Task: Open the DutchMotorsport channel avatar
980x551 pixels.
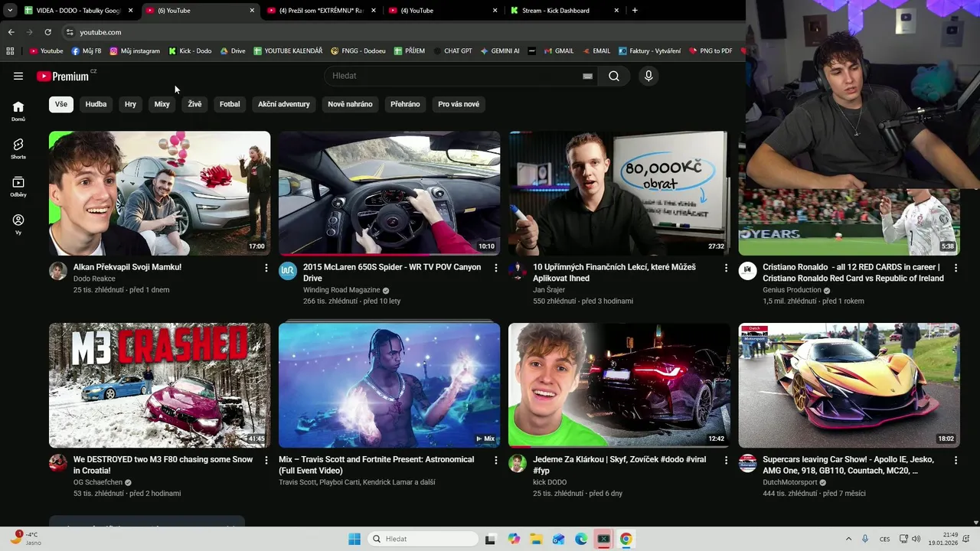Action: pyautogui.click(x=747, y=463)
